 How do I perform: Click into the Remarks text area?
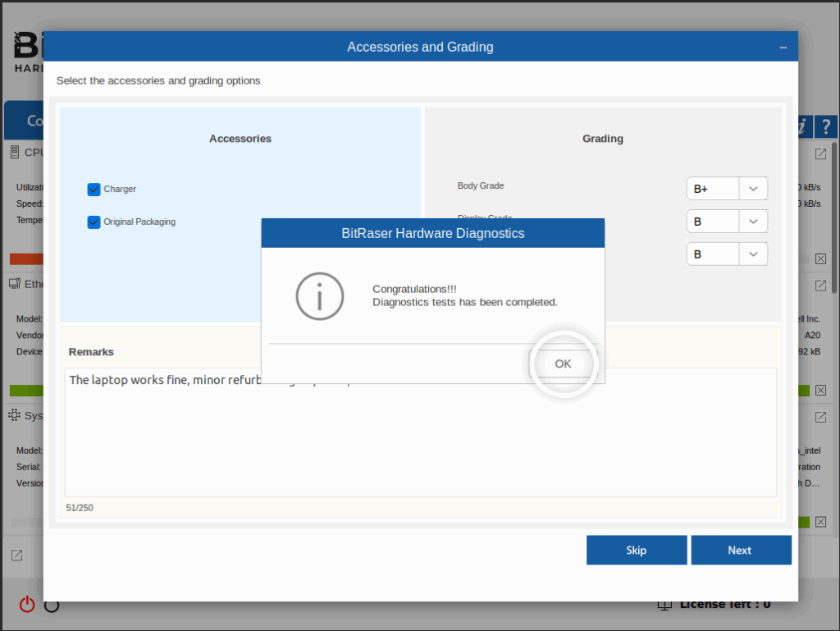pyautogui.click(x=421, y=432)
